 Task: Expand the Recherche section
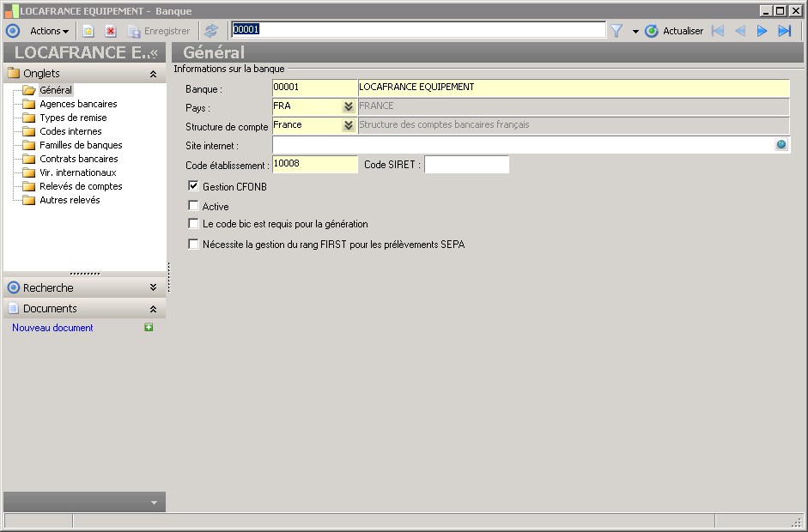153,287
